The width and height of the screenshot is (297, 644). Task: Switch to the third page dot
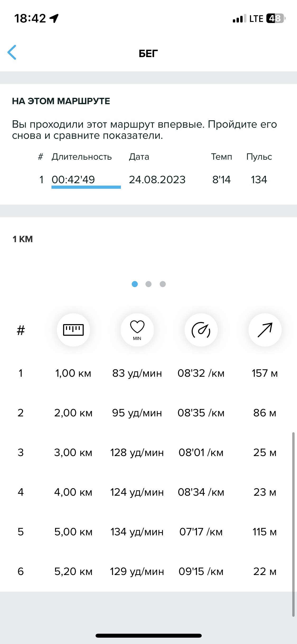163,284
